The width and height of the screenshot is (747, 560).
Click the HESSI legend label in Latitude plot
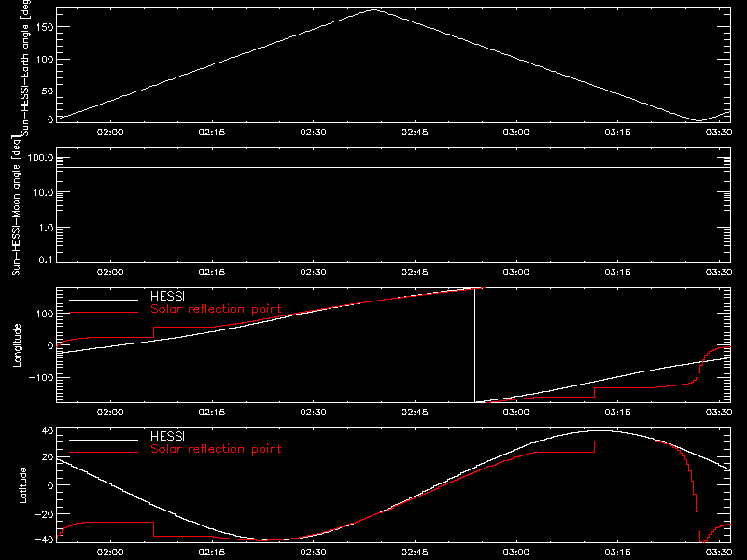tap(167, 436)
